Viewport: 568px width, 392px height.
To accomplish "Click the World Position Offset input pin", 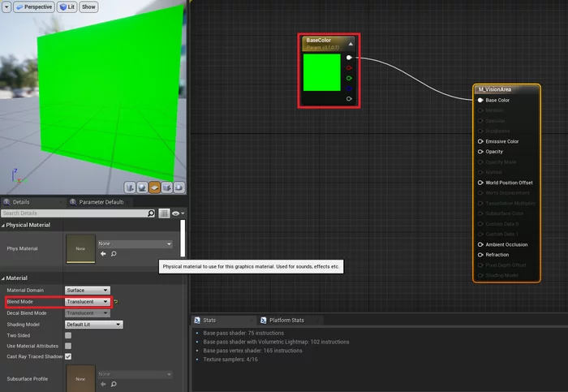I will [480, 183].
